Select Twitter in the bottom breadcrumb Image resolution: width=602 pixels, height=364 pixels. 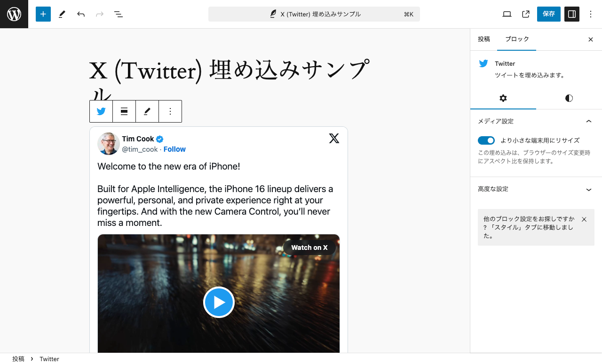[49, 359]
